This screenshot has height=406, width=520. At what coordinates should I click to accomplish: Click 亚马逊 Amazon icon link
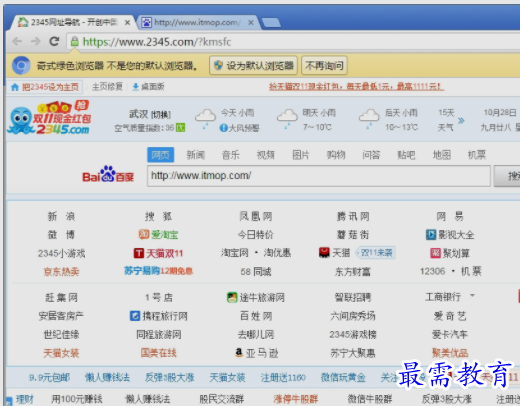[256, 353]
